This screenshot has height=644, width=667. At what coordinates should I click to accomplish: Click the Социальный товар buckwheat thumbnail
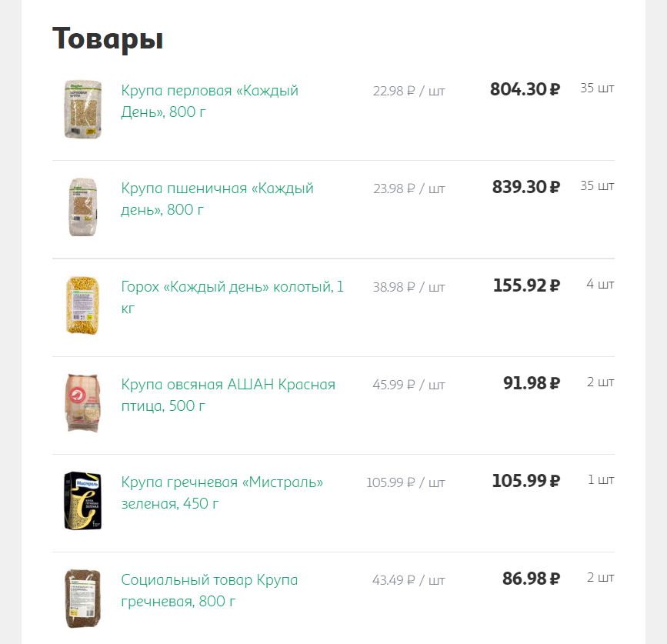82,598
